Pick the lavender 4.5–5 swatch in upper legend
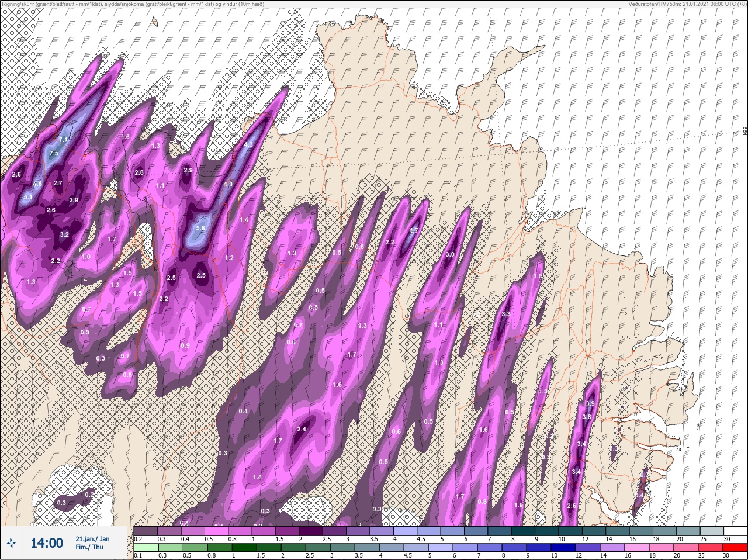Screen dimensions: 748x560 (430, 531)
